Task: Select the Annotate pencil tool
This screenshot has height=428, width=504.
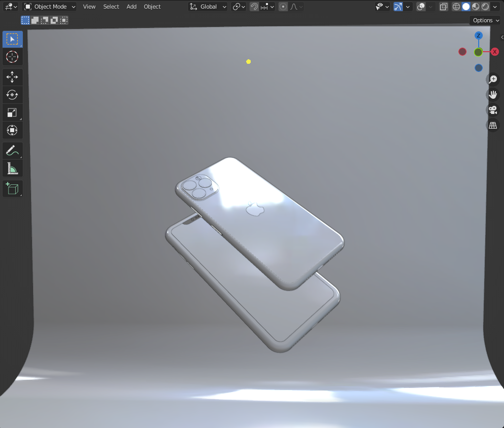Action: 12,150
